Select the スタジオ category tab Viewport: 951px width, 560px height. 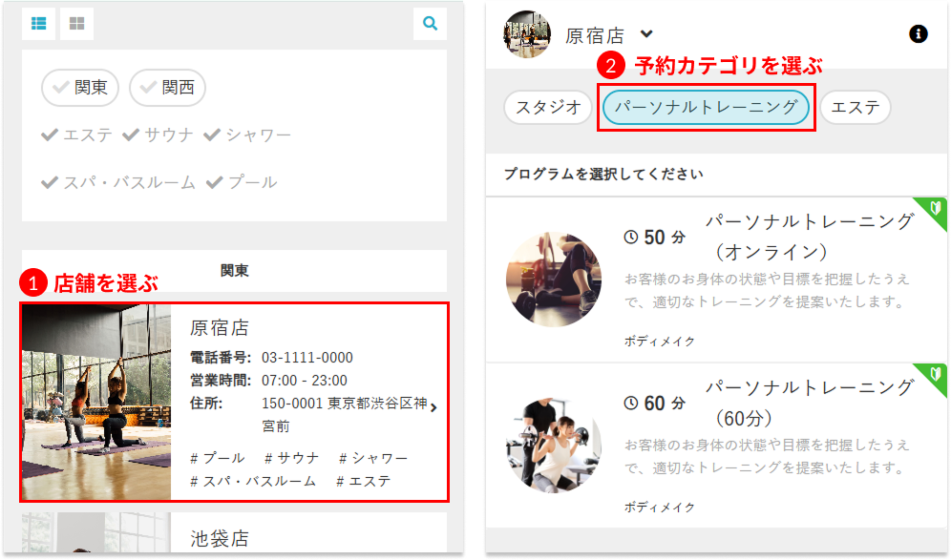tap(548, 107)
